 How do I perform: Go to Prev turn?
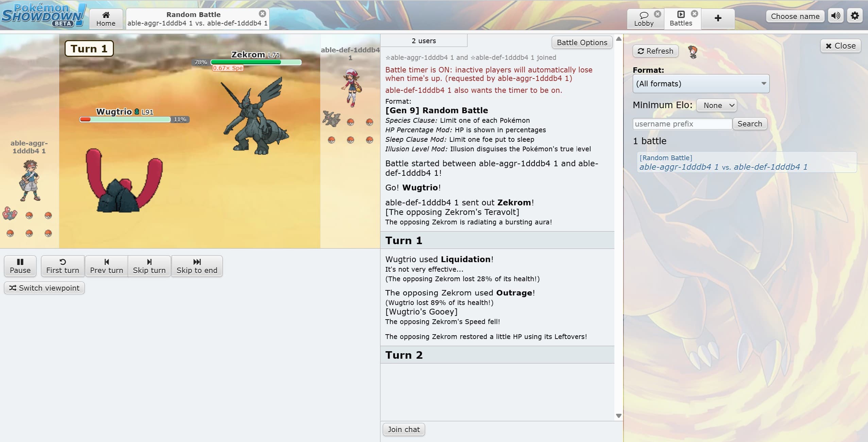pyautogui.click(x=106, y=266)
